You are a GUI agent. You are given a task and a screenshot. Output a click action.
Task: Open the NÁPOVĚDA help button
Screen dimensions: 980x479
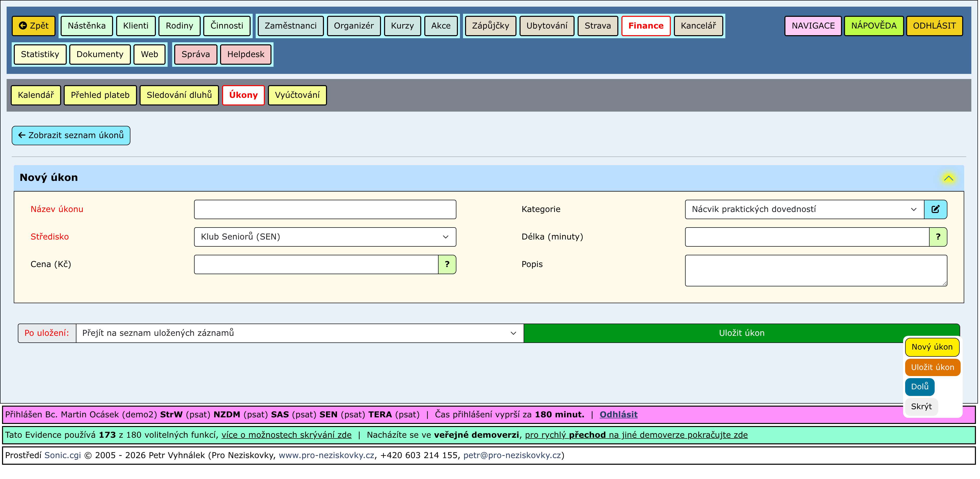pos(874,26)
